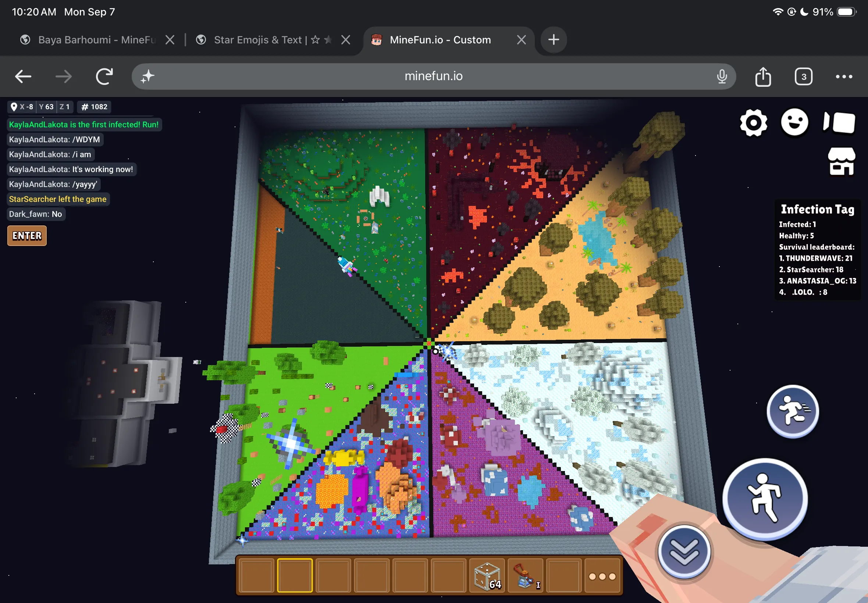Click the 'KaylaAndLakota: /i am' chat message

(x=50, y=154)
